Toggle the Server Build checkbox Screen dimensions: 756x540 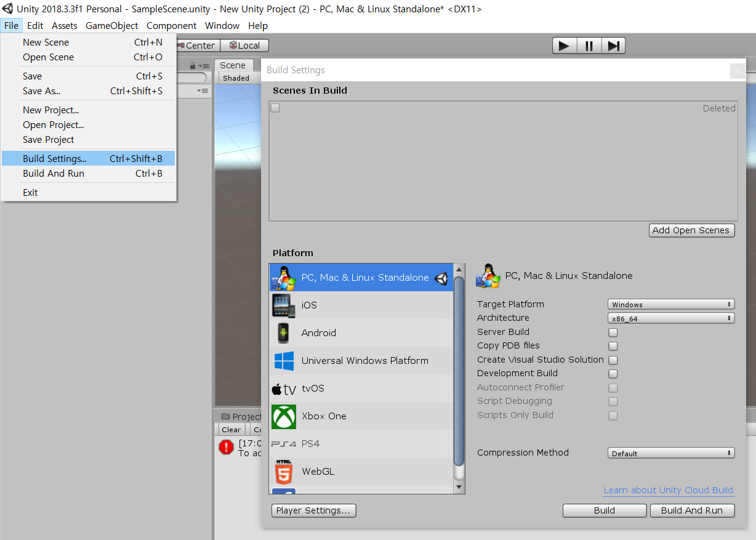[613, 332]
